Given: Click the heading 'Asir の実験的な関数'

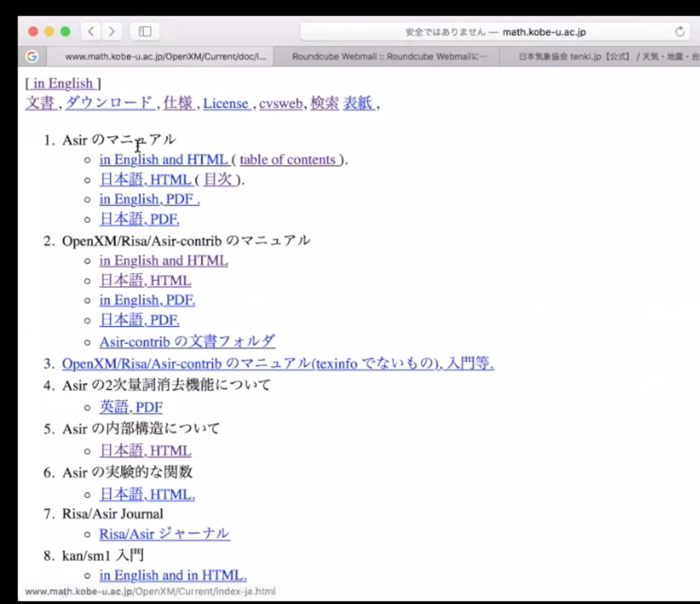Looking at the screenshot, I should [x=128, y=472].
